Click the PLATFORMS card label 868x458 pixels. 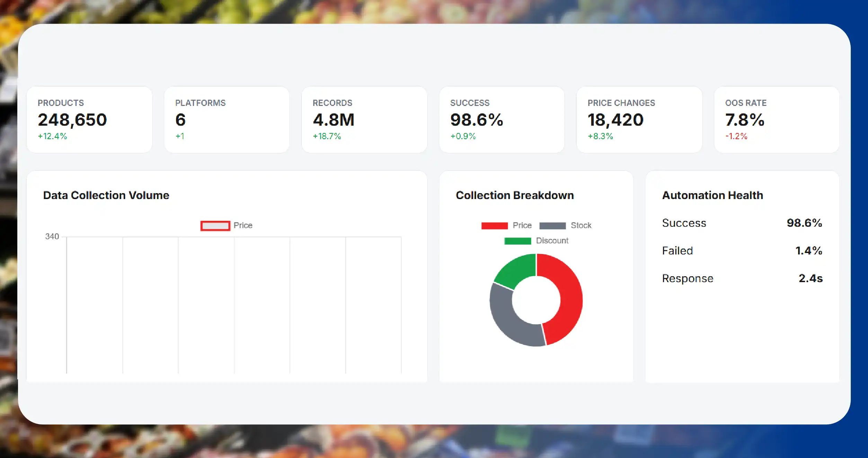point(200,103)
